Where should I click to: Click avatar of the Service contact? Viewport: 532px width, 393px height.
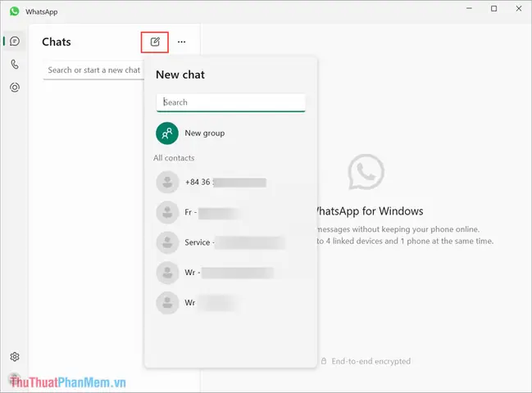click(167, 242)
